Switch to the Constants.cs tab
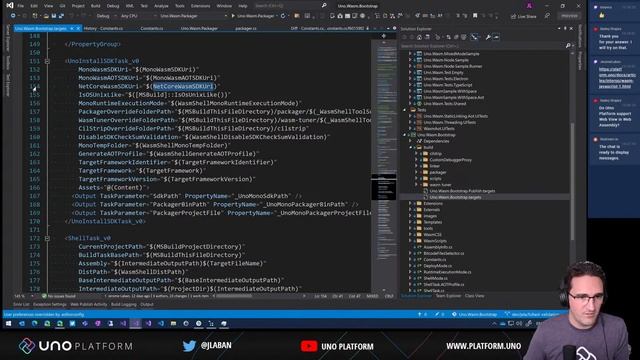This screenshot has width=640, height=360. coord(151,29)
